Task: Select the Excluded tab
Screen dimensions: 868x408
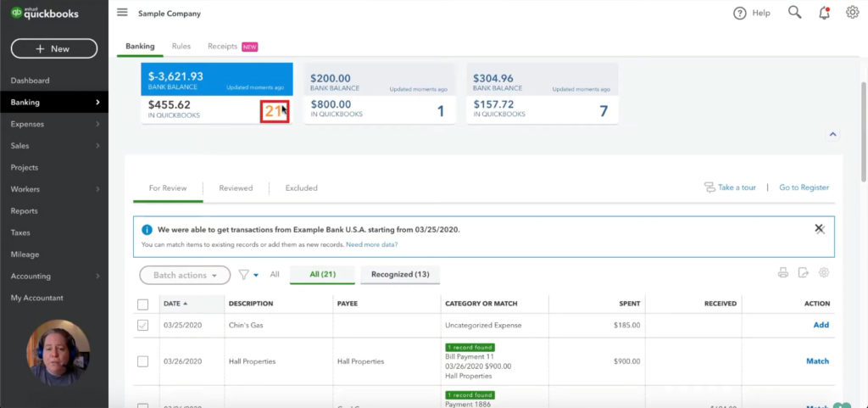Action: [x=301, y=188]
